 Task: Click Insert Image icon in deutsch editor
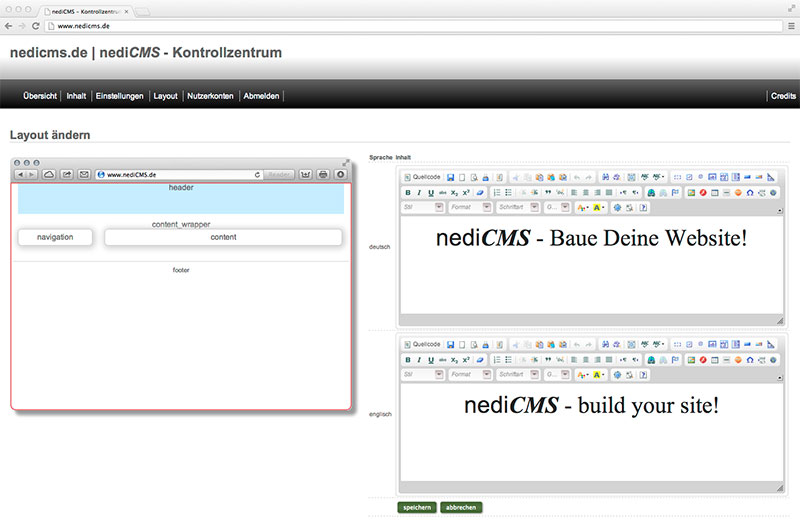pos(691,193)
